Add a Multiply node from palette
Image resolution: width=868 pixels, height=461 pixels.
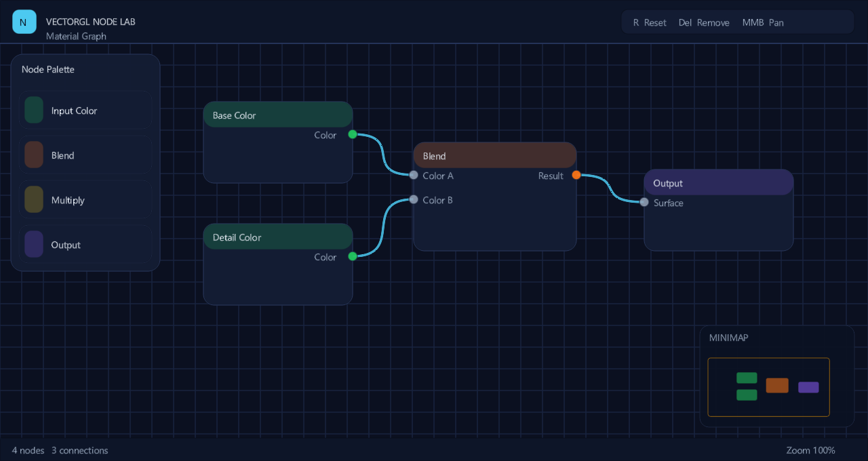pyautogui.click(x=85, y=199)
